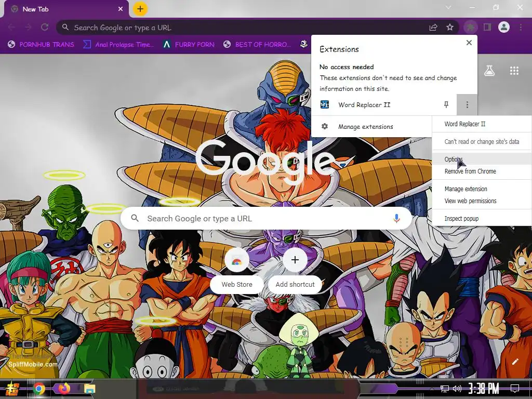This screenshot has width=532, height=399.
Task: Click the share page icon
Action: pos(433,28)
